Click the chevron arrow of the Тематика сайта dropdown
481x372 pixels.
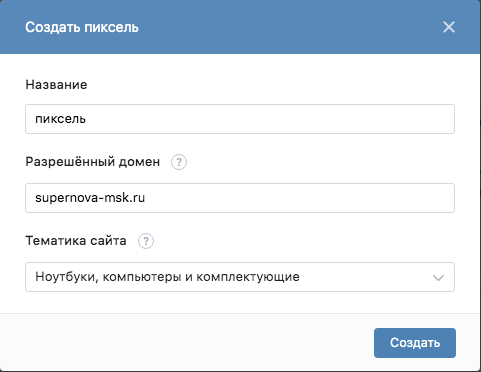tap(438, 277)
